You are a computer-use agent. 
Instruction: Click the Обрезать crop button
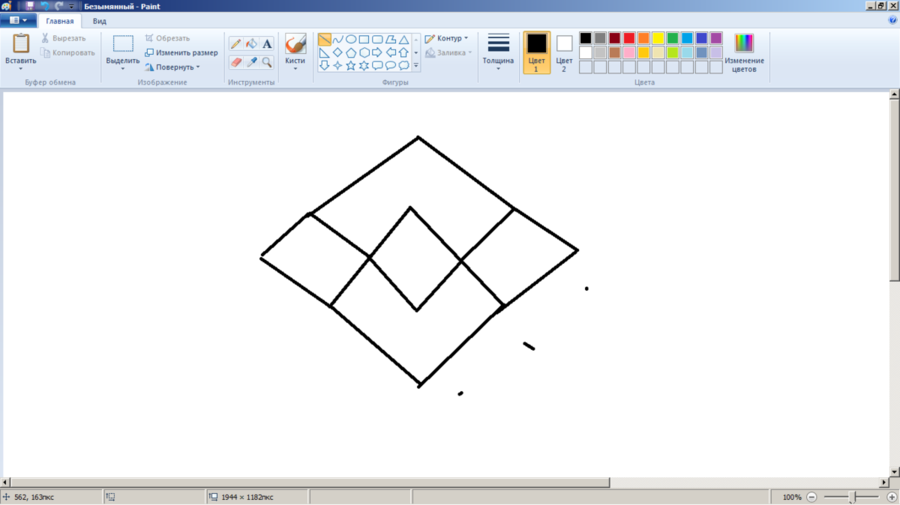pyautogui.click(x=167, y=38)
